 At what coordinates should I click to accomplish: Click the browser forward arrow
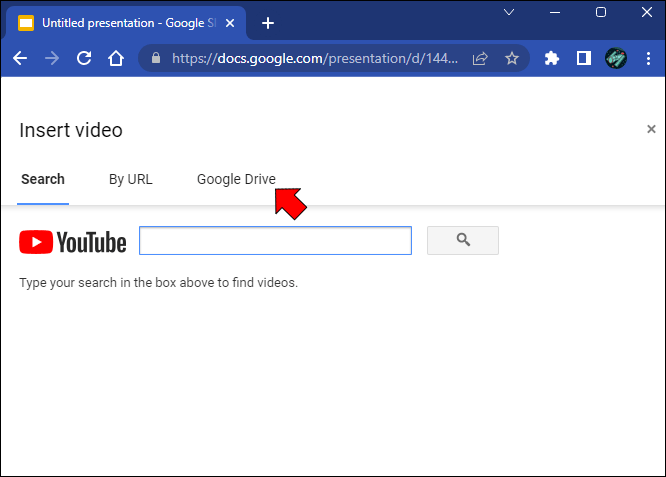point(52,58)
